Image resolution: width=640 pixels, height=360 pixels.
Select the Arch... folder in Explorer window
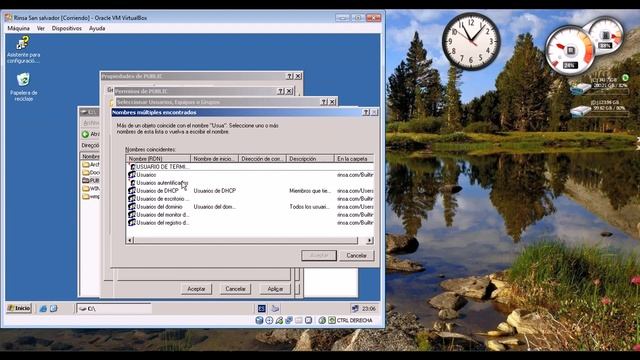90,164
